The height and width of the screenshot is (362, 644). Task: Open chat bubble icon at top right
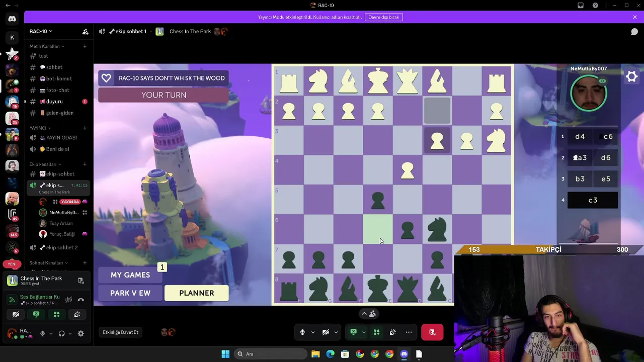[x=634, y=31]
